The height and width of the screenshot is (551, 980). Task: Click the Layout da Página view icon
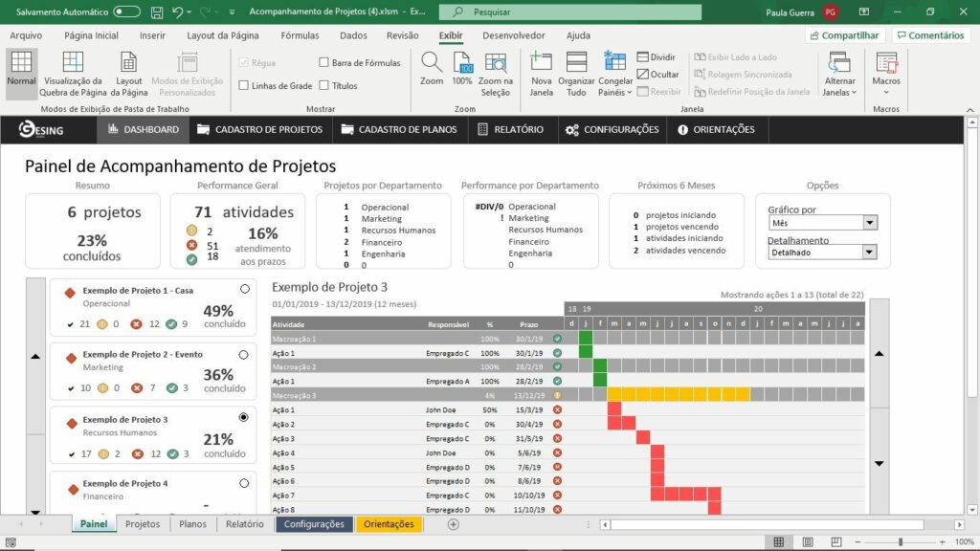click(128, 63)
